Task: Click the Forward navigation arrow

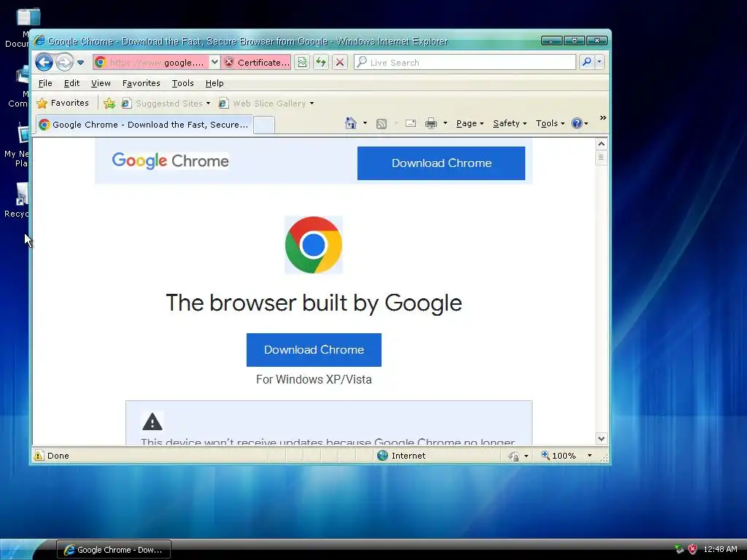Action: [x=64, y=62]
